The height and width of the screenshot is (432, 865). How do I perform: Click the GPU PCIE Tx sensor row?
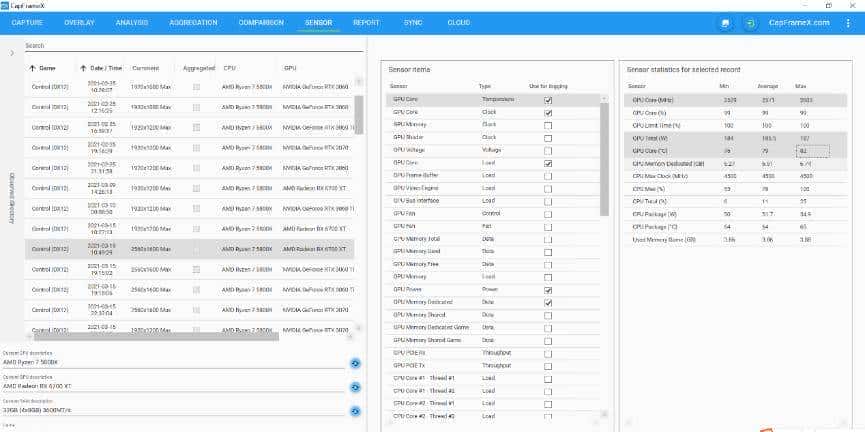(x=494, y=366)
